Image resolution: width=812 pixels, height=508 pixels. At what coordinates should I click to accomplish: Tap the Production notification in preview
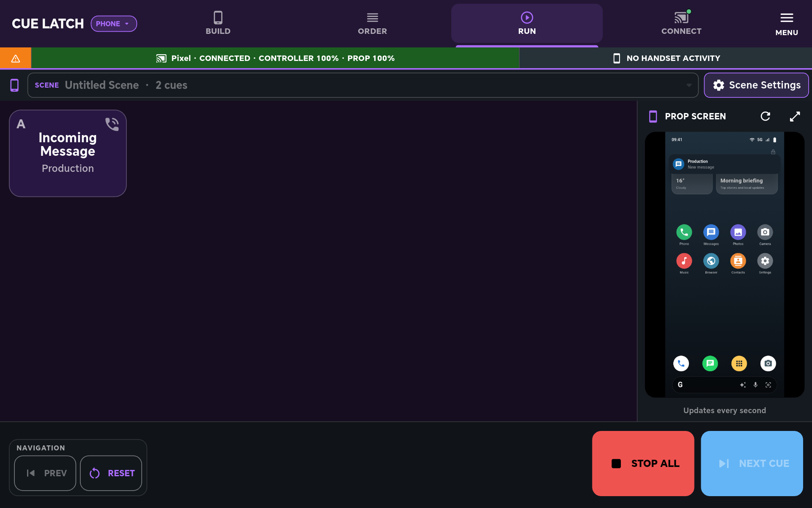(x=724, y=164)
